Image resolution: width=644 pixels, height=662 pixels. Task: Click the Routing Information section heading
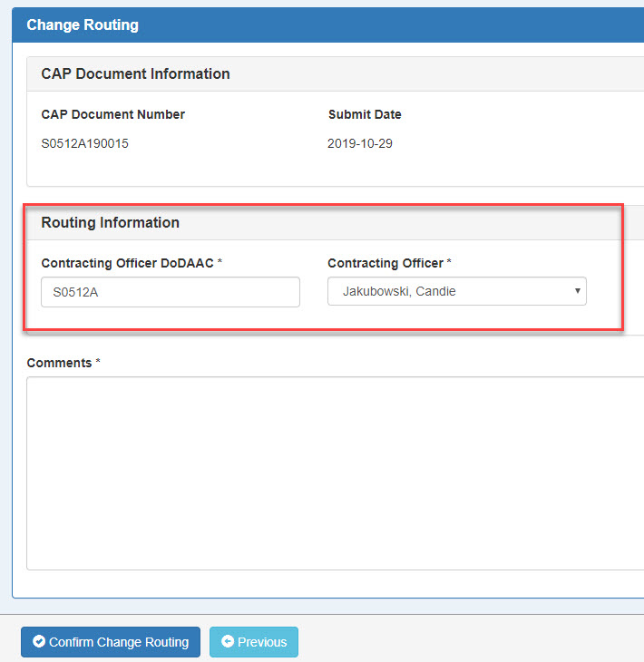(110, 223)
